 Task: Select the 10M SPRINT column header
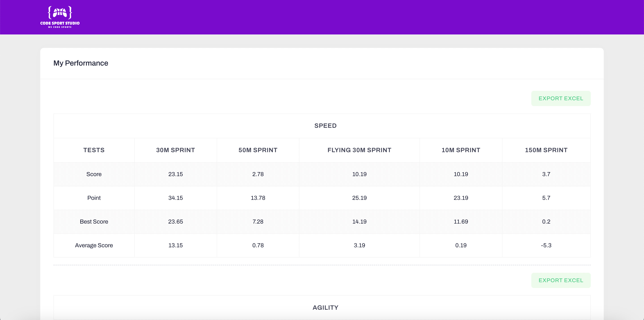(460, 150)
